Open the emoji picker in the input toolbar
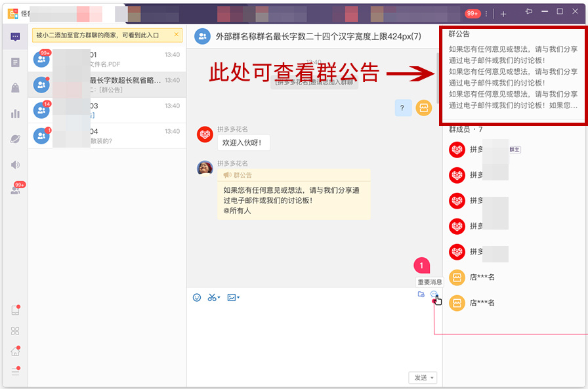This screenshot has width=588, height=389. pos(197,298)
